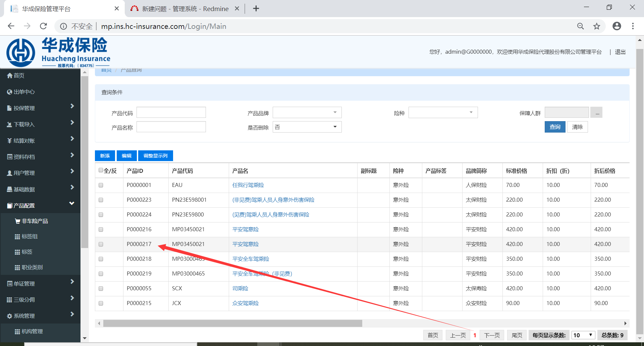Open the 任我行驾乘险 product link
This screenshot has width=644, height=346.
[248, 185]
